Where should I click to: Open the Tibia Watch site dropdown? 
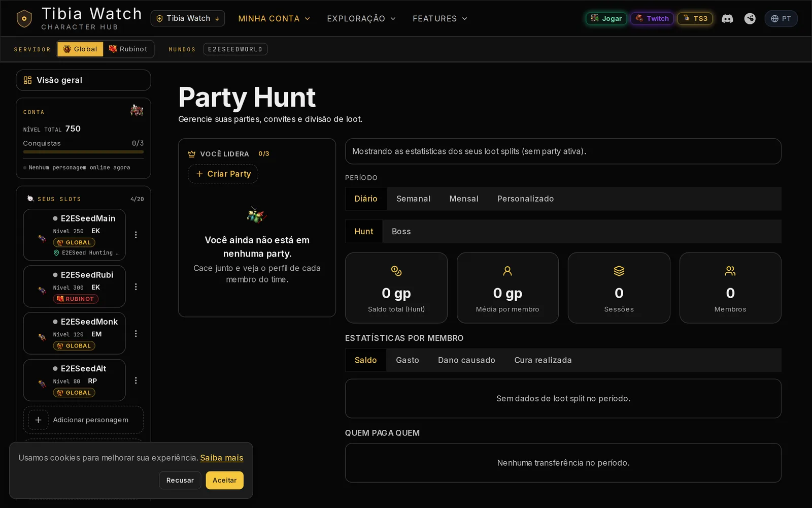coord(188,18)
